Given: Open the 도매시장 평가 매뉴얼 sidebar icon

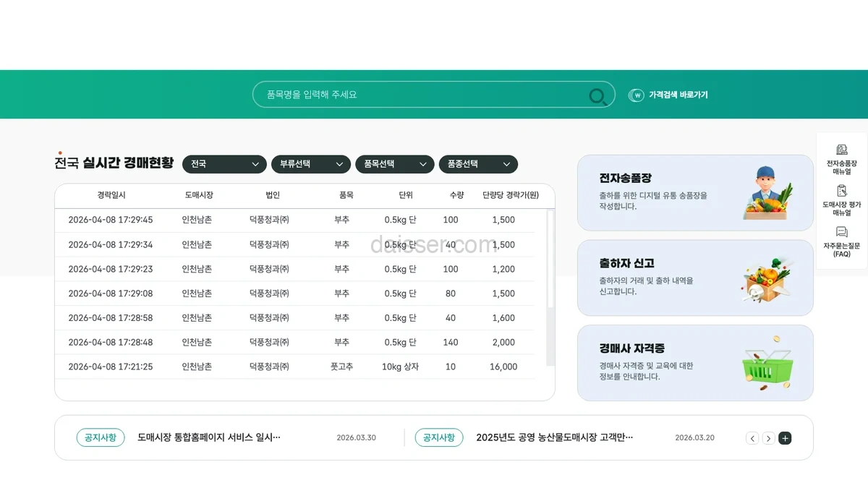Looking at the screenshot, I should [841, 191].
